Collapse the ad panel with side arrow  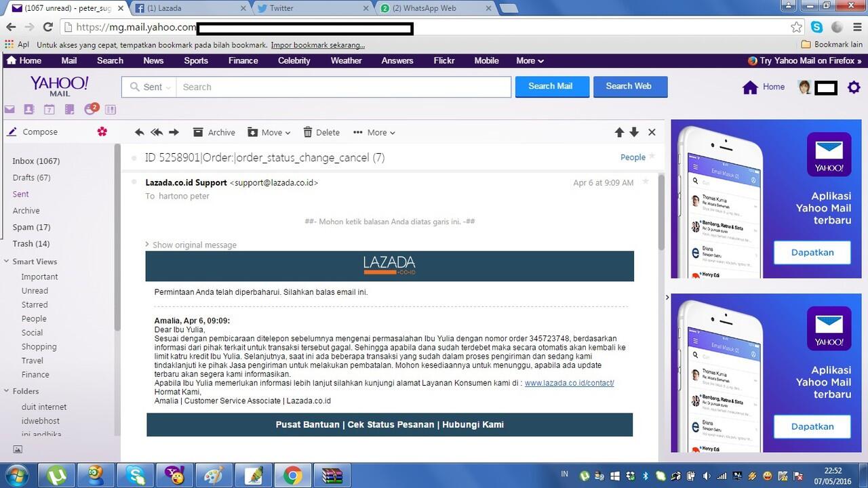pyautogui.click(x=667, y=298)
